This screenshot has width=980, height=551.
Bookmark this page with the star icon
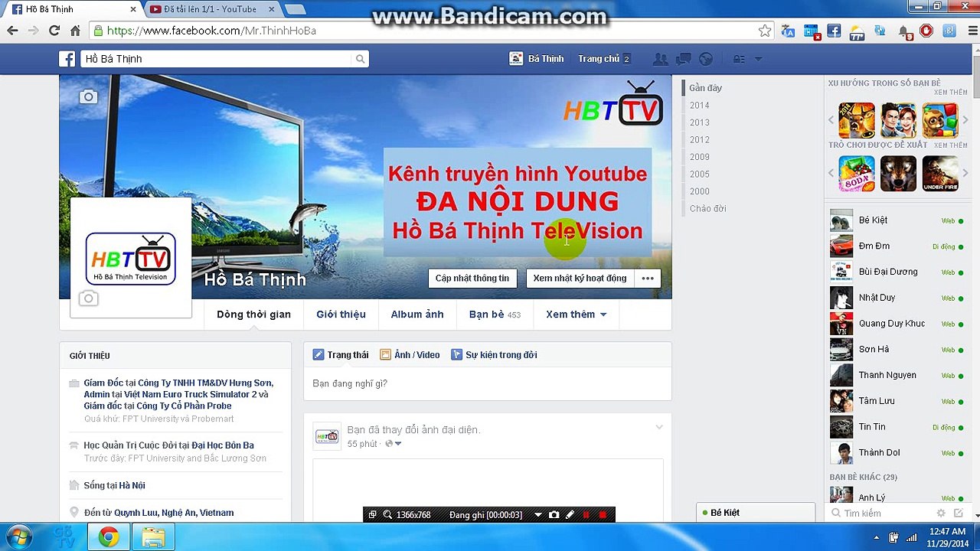pyautogui.click(x=765, y=31)
